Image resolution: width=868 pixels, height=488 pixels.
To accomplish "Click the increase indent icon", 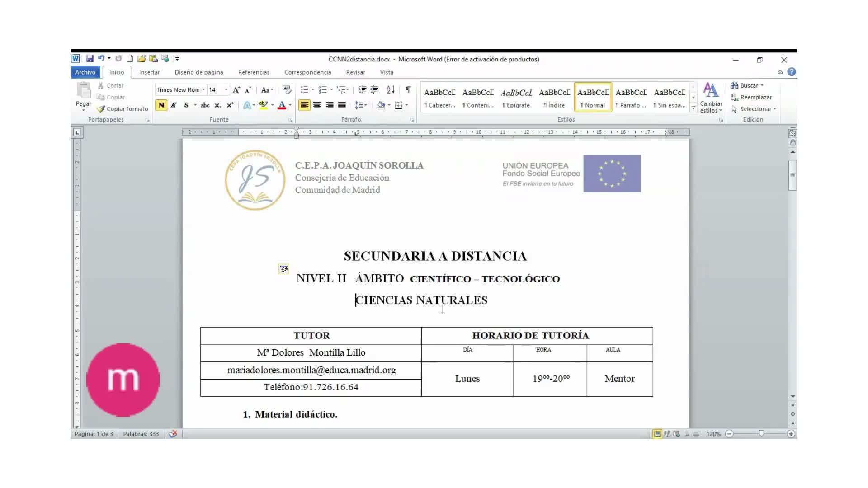I will coord(374,89).
